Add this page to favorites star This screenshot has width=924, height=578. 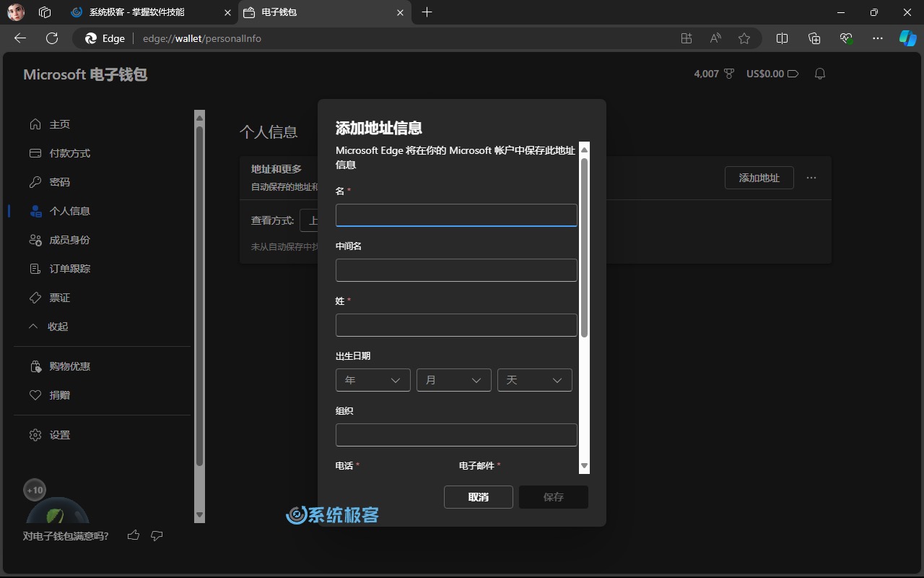pos(744,38)
